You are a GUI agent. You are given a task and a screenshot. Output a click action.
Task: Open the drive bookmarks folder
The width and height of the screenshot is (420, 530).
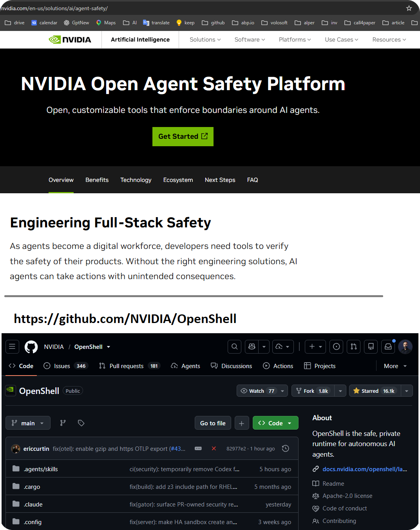pyautogui.click(x=14, y=23)
